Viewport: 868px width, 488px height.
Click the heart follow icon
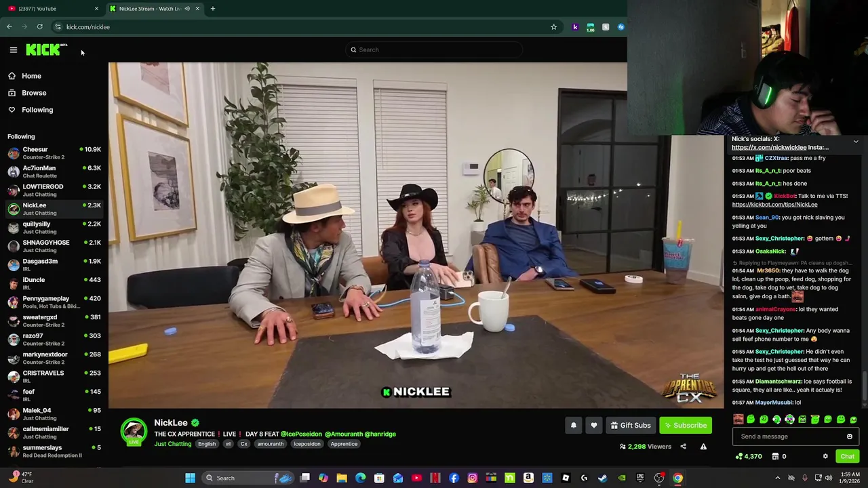pos(594,425)
